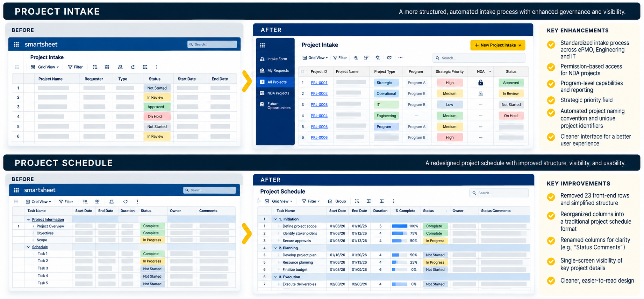Click the indent list icon after Filter in Before Intake

(x=95, y=67)
